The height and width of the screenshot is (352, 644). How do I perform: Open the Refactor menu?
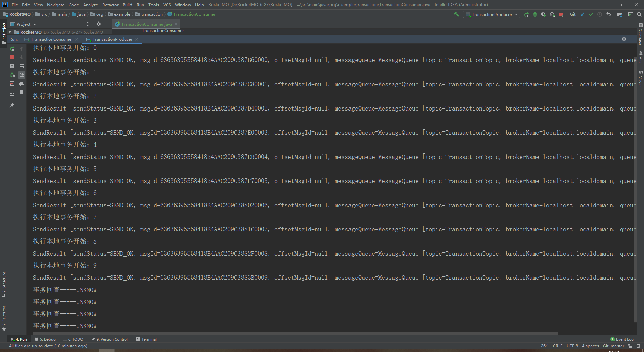tap(110, 5)
